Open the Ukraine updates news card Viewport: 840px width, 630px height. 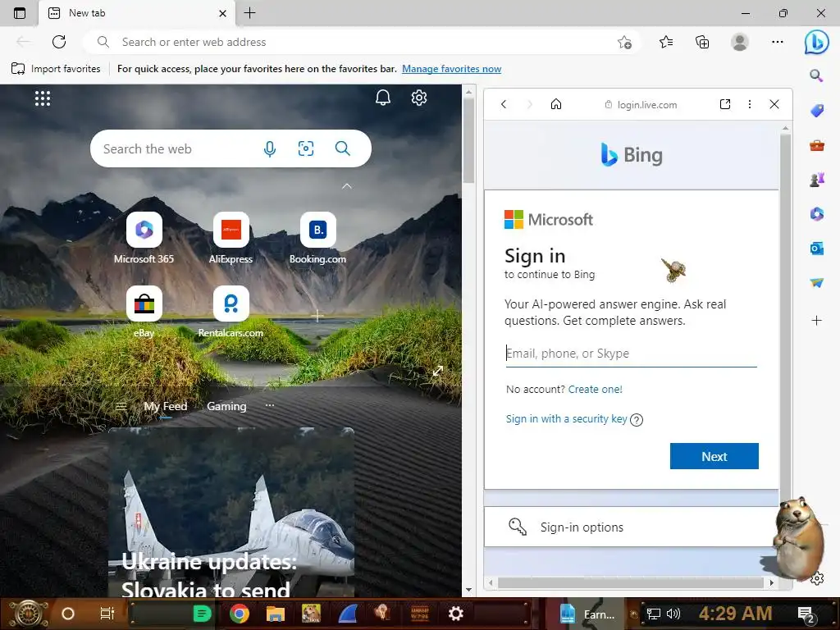[x=231, y=512]
